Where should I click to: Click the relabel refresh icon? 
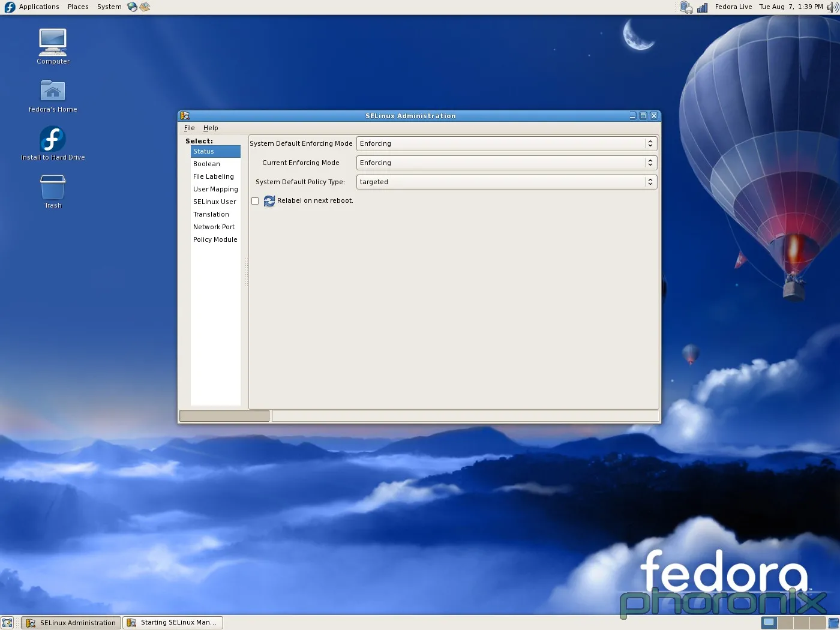[x=269, y=201]
